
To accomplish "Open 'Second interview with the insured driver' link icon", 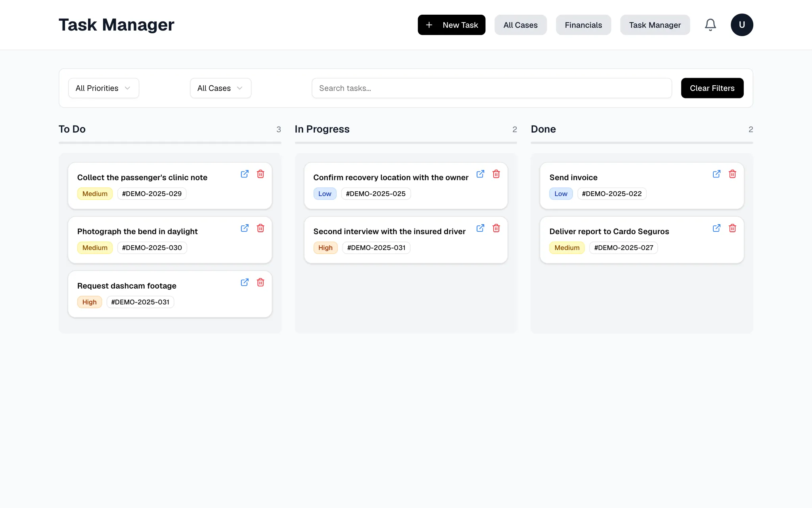I will [480, 228].
